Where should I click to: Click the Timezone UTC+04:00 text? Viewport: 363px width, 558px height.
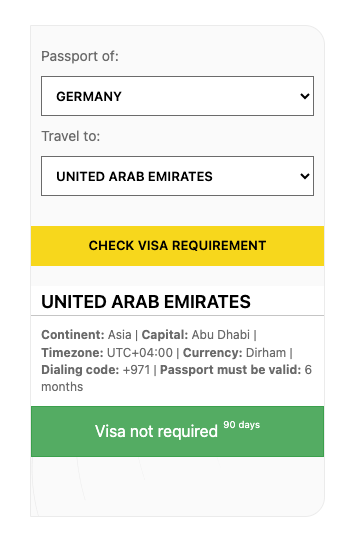pyautogui.click(x=107, y=353)
